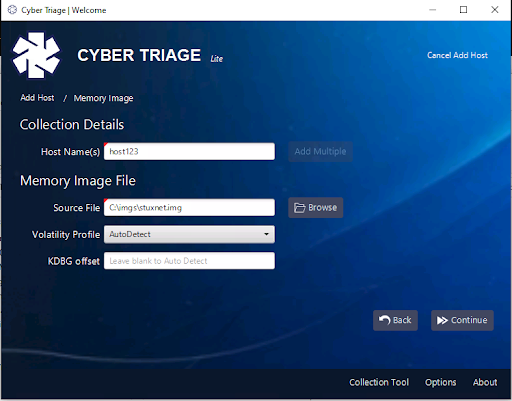Click the Source File path field
Image resolution: width=512 pixels, height=401 pixels.
point(189,208)
